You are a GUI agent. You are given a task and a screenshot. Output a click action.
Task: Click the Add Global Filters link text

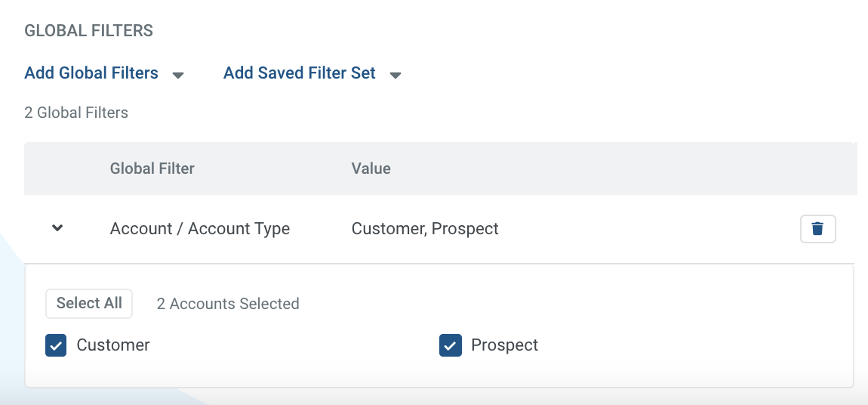point(91,73)
